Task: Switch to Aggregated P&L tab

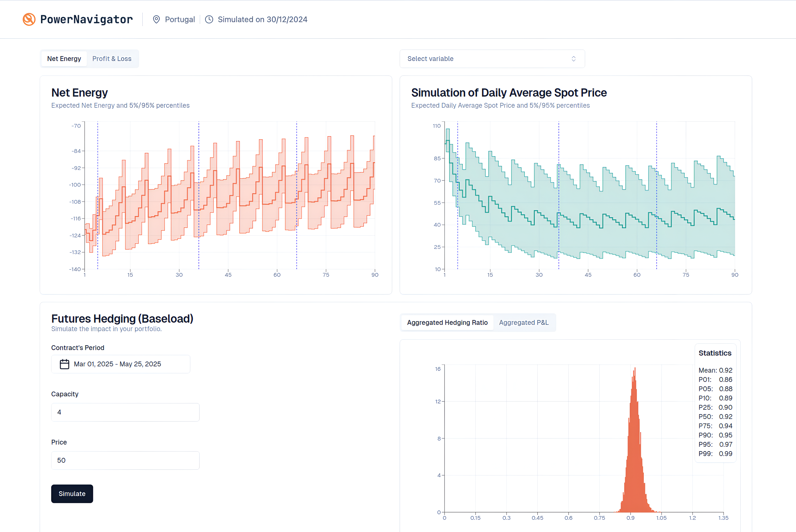Action: 523,323
